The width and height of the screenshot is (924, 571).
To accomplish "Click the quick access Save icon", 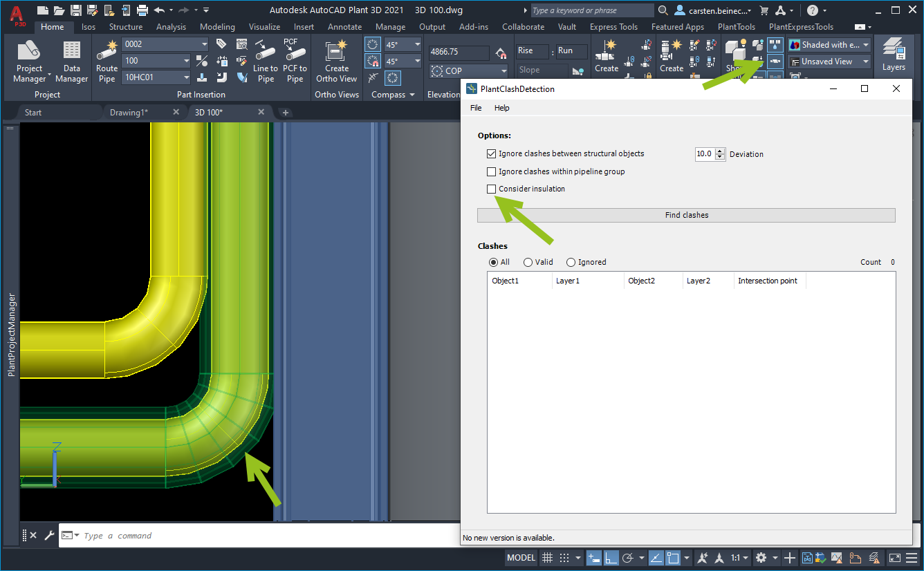I will click(76, 10).
